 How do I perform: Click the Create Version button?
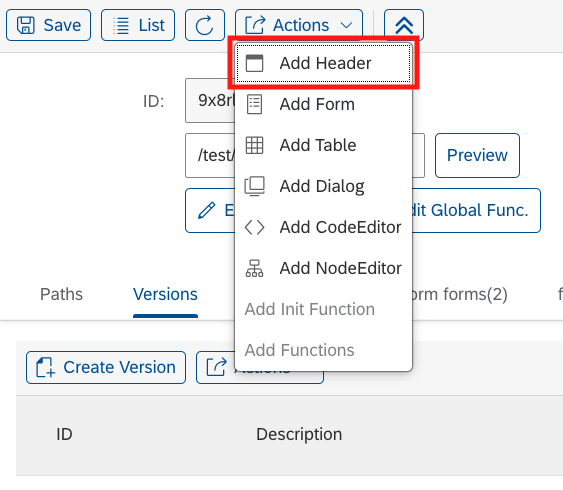(106, 368)
